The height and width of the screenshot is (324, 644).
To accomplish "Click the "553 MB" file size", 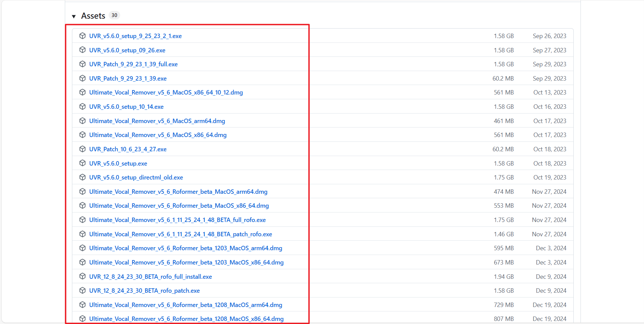I will coord(504,206).
